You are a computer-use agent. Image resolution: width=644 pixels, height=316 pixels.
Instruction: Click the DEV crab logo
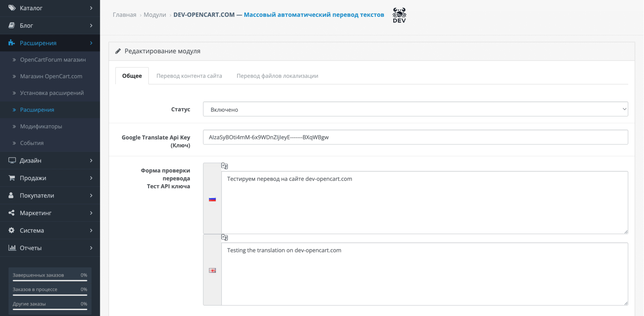399,15
